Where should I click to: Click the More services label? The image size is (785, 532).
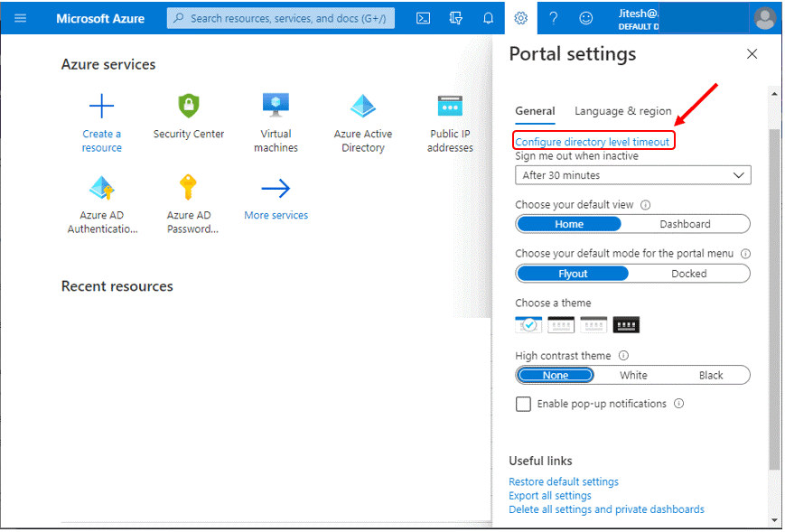[x=276, y=216]
